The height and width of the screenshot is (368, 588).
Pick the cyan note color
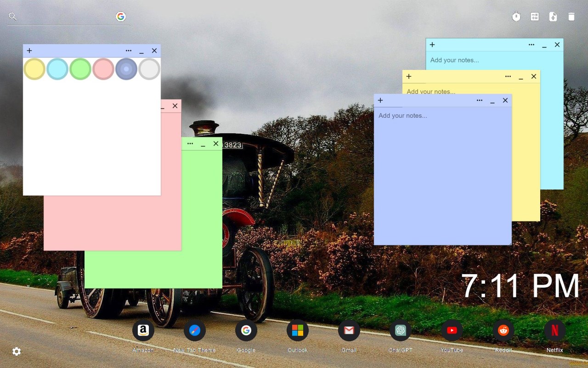(57, 69)
